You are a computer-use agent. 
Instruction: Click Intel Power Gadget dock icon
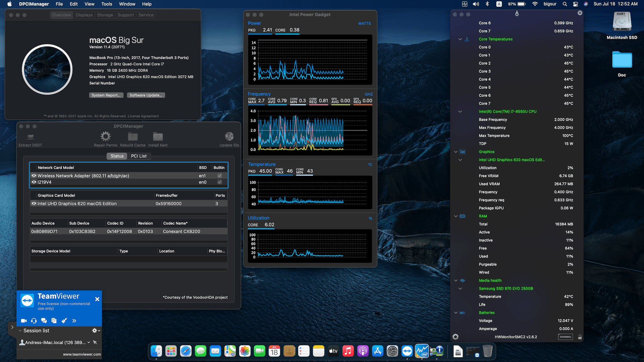[x=422, y=351]
